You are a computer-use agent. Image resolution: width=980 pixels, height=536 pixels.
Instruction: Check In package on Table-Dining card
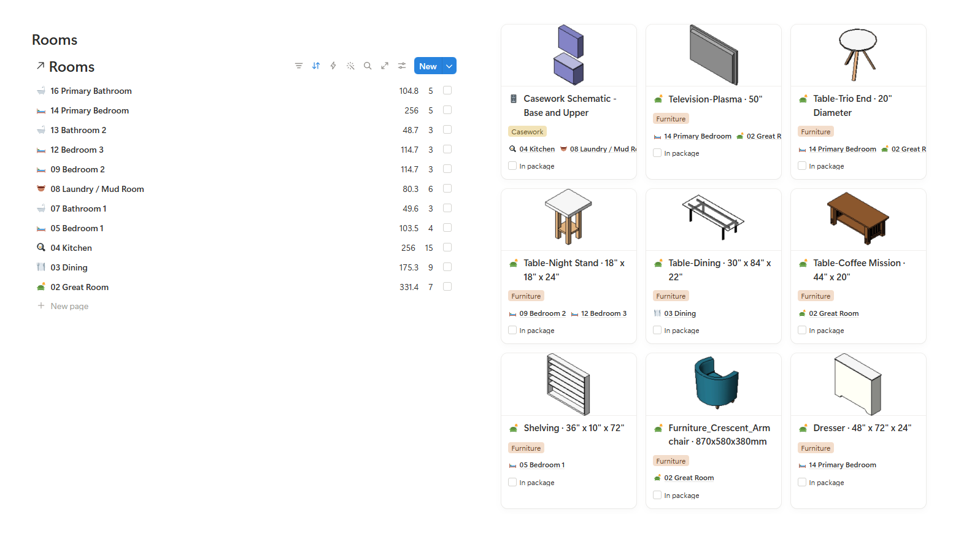tap(657, 330)
